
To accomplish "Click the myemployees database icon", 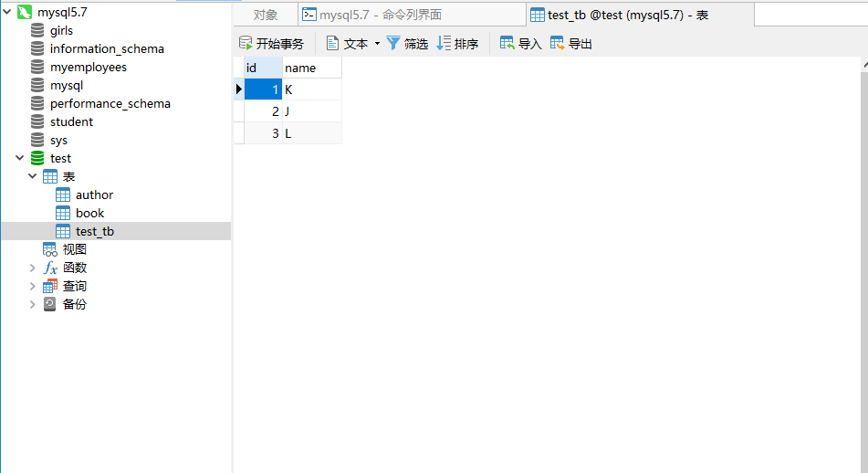I will tap(37, 67).
